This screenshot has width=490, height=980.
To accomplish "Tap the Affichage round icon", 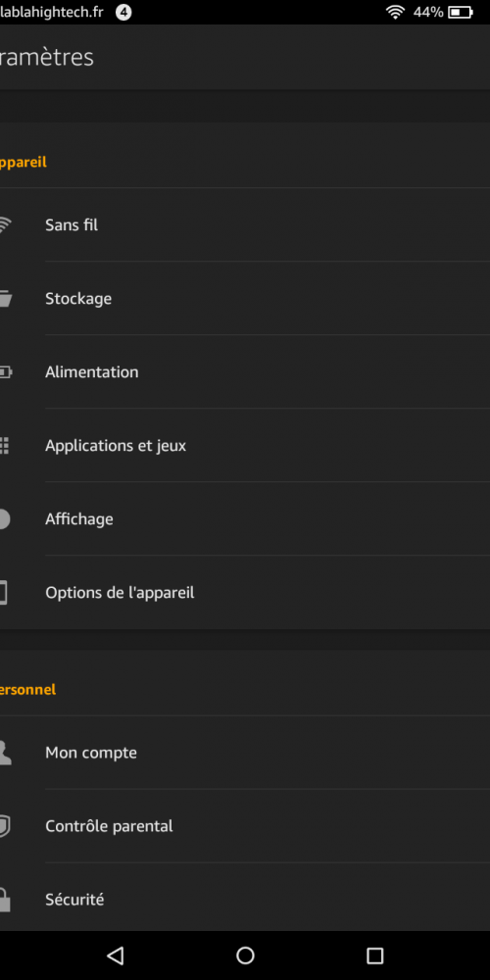I will (4, 519).
